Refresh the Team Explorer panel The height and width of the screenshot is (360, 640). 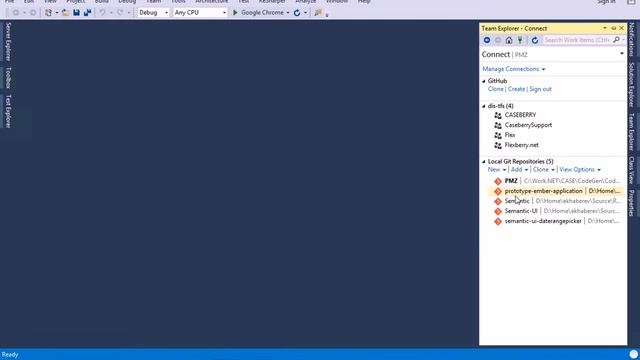click(x=535, y=40)
